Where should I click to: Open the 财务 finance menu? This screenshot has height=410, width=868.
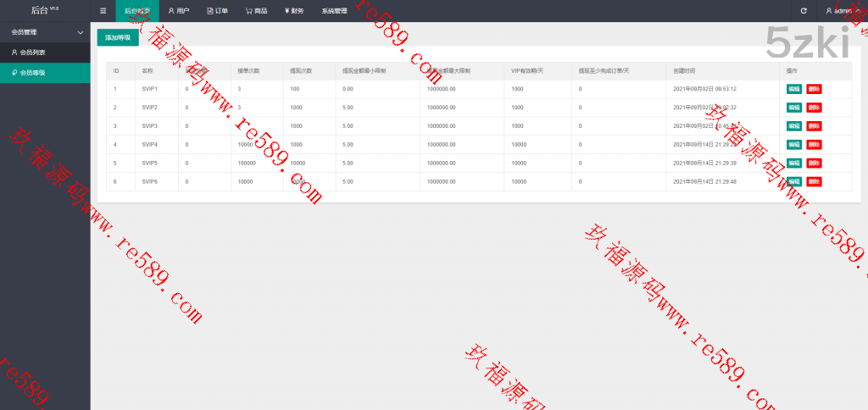click(293, 11)
